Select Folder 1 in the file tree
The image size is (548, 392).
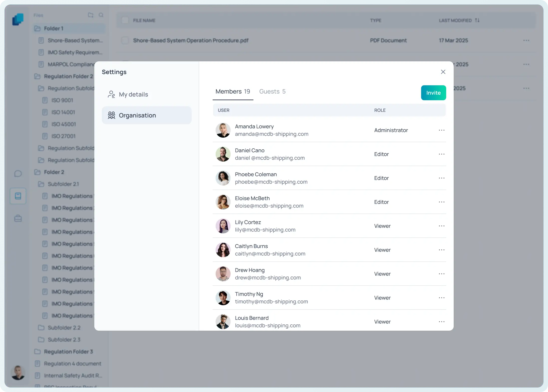[x=69, y=28]
